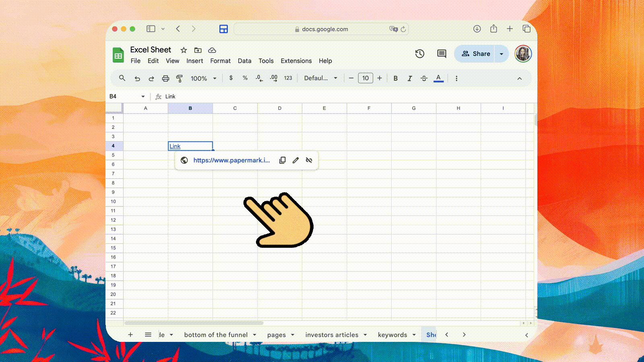
Task: Increase decimal places with the .00 icon
Action: point(273,78)
